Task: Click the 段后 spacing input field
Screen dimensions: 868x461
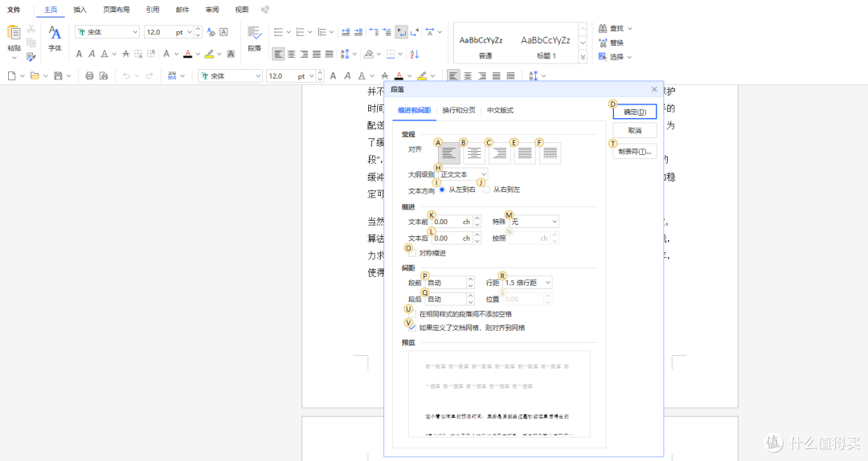Action: (445, 299)
